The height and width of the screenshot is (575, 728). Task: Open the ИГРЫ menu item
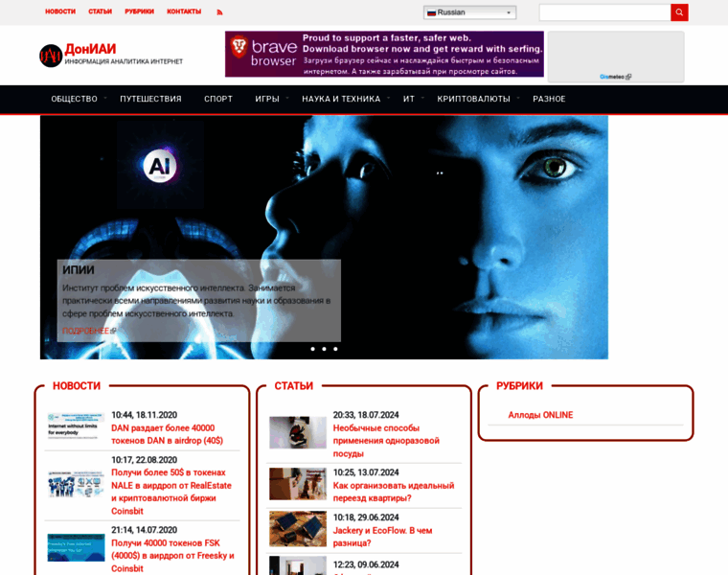(x=267, y=99)
